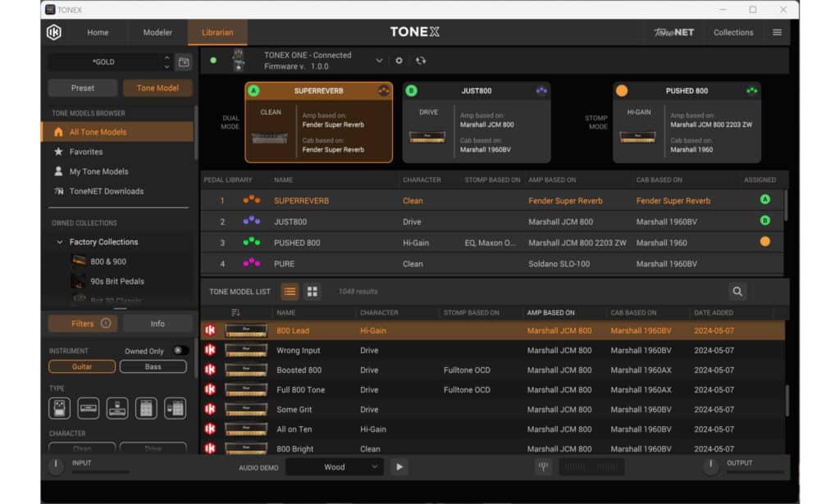Open the 800 & 900 collection
Screen dimensions: 840x504
(108, 261)
